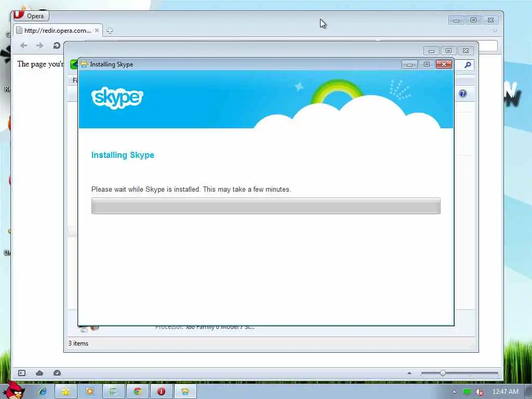Open the Opera menu button
This screenshot has width=532, height=399.
pos(31,16)
